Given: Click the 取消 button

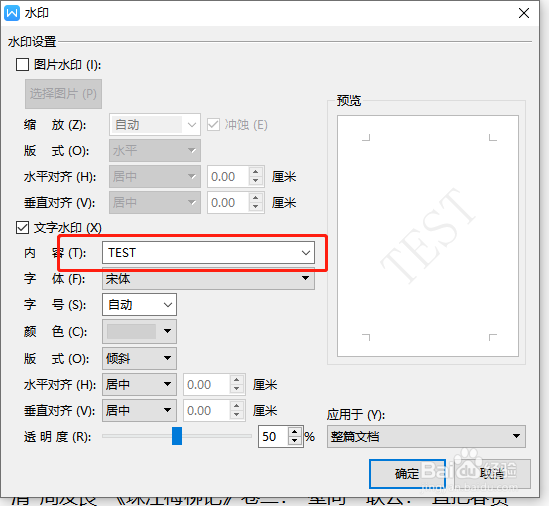Looking at the screenshot, I should coord(492,474).
